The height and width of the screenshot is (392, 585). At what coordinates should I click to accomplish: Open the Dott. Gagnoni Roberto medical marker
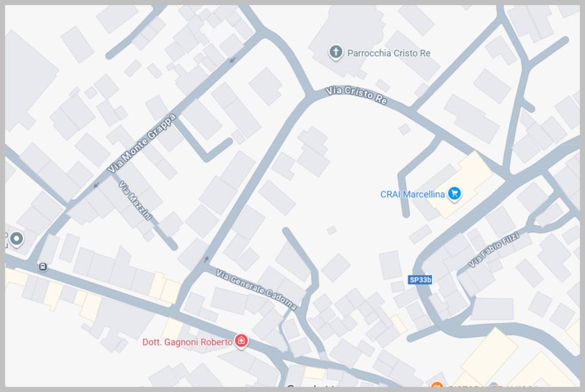click(241, 341)
